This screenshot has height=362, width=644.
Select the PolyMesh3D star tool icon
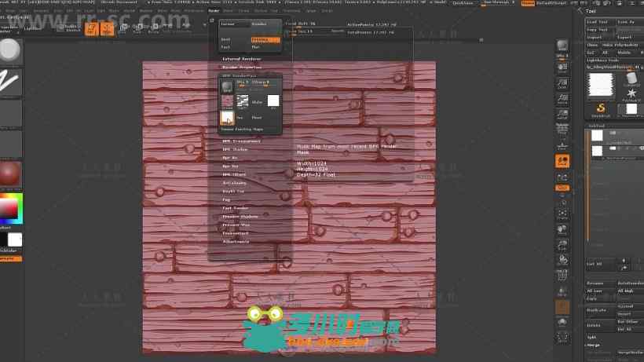(631, 94)
